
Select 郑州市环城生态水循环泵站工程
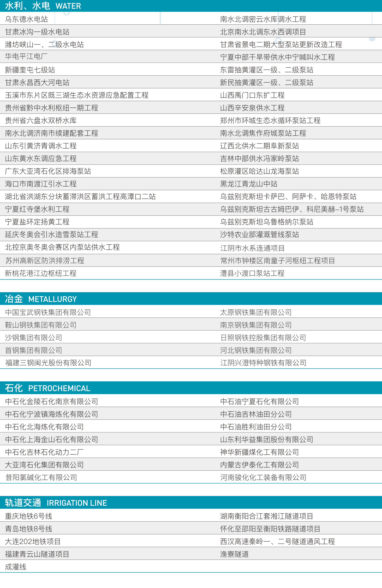[x=270, y=120]
